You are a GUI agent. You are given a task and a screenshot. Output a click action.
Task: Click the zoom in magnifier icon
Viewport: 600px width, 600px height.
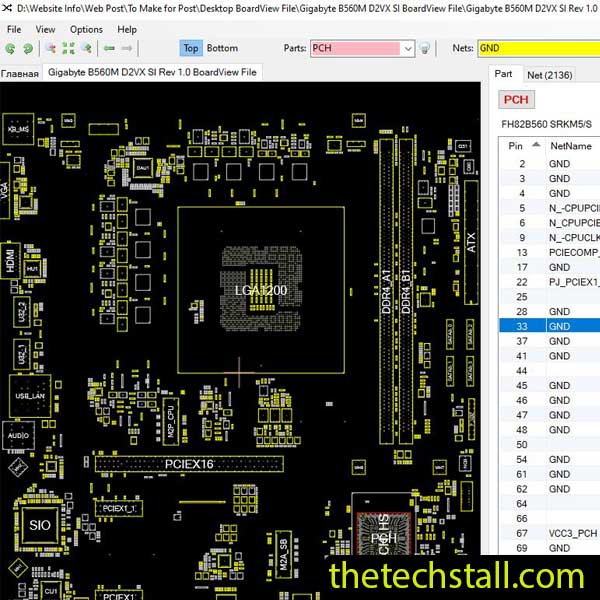(86, 48)
